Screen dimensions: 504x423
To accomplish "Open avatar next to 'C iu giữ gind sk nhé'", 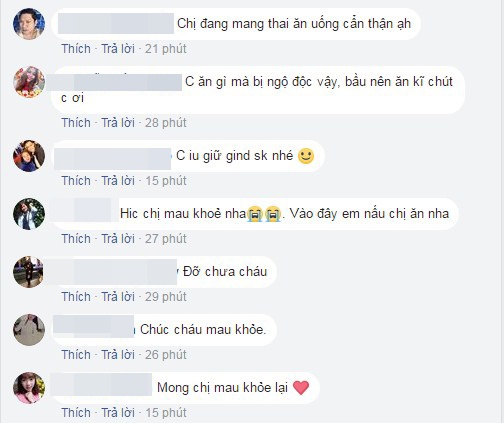I will coord(29,156).
